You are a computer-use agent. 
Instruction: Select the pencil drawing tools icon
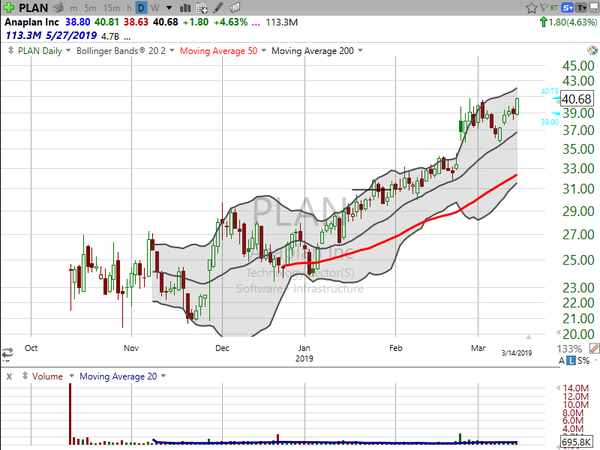218,7
